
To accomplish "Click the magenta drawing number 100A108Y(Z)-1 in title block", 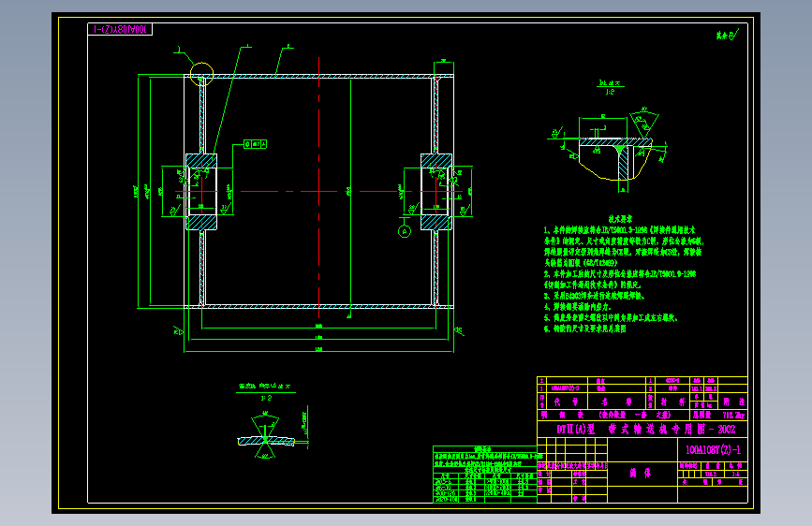I will pyautogui.click(x=713, y=450).
